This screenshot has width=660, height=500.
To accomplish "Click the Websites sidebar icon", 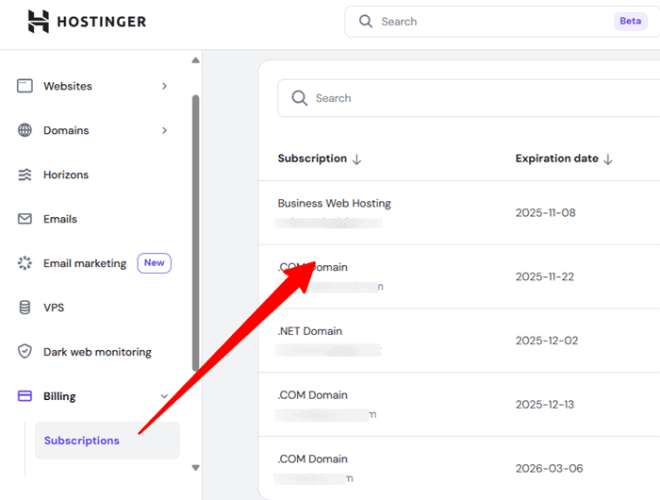I will click(25, 86).
